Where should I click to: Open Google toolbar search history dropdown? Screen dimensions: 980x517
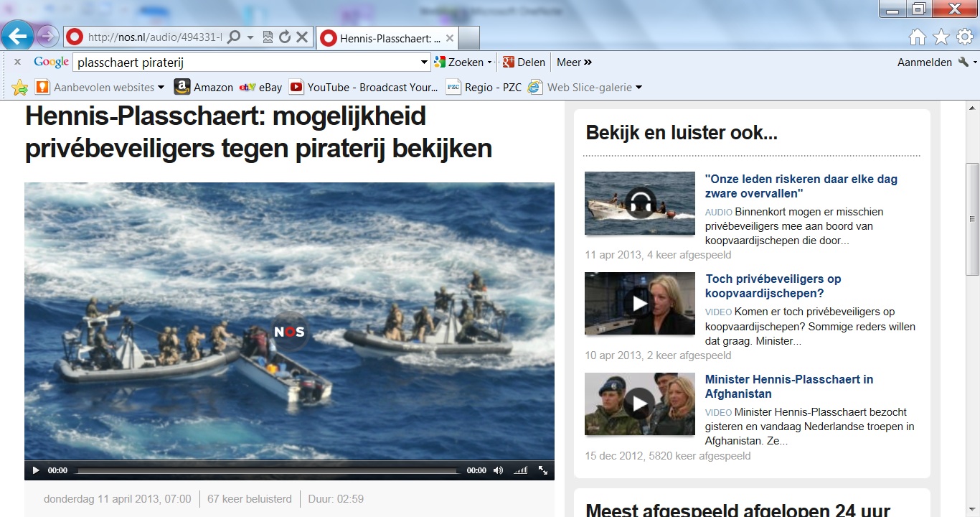[x=424, y=62]
